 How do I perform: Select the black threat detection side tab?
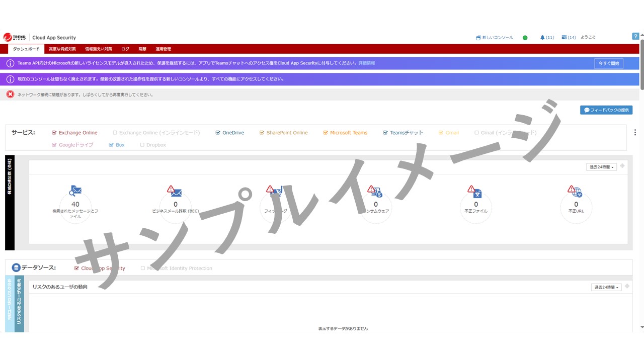(10, 203)
